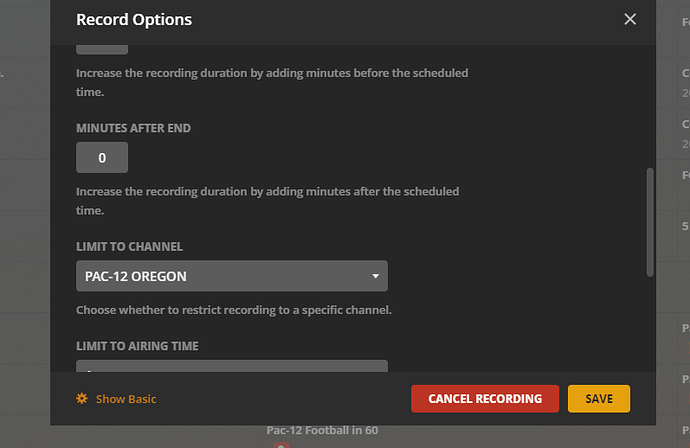Focus the Minutes After End field

click(102, 157)
